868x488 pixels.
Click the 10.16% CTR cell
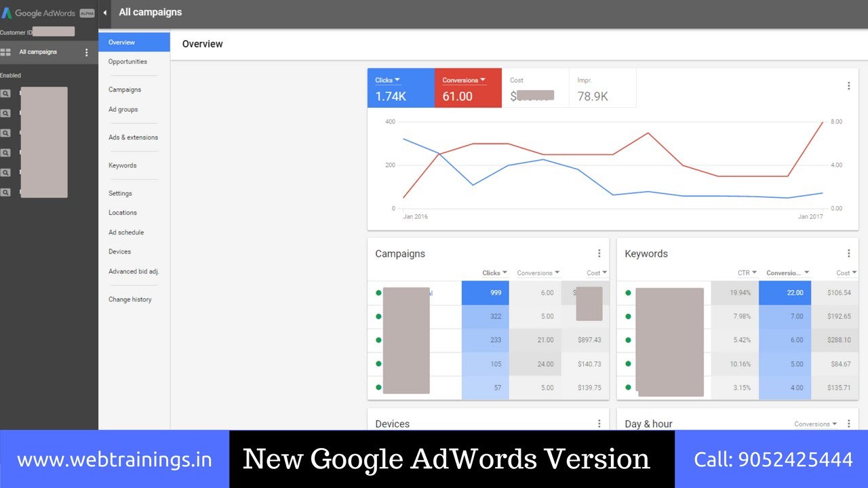pyautogui.click(x=735, y=364)
